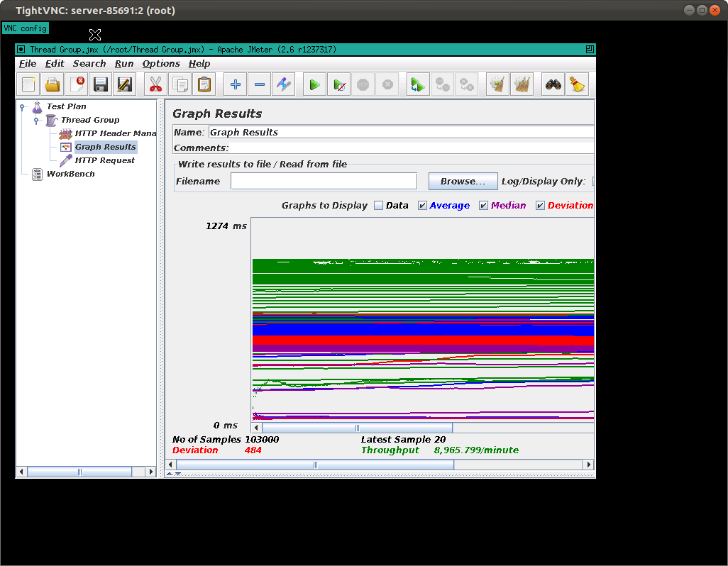The height and width of the screenshot is (566, 728).
Task: Click tree panel scrollbar left arrow
Action: (21, 472)
